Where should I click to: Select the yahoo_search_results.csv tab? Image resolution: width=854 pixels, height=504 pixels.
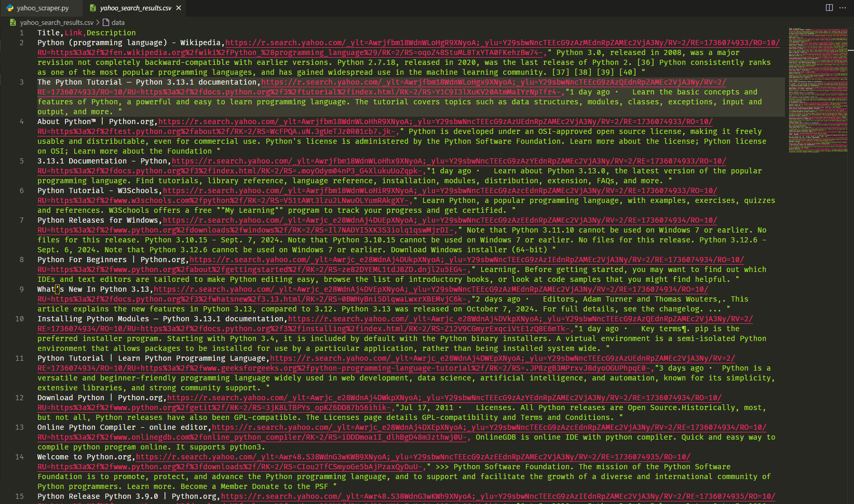135,8
